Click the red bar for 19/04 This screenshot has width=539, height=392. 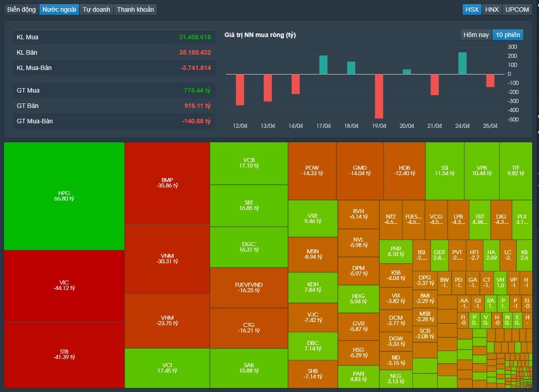(x=379, y=97)
